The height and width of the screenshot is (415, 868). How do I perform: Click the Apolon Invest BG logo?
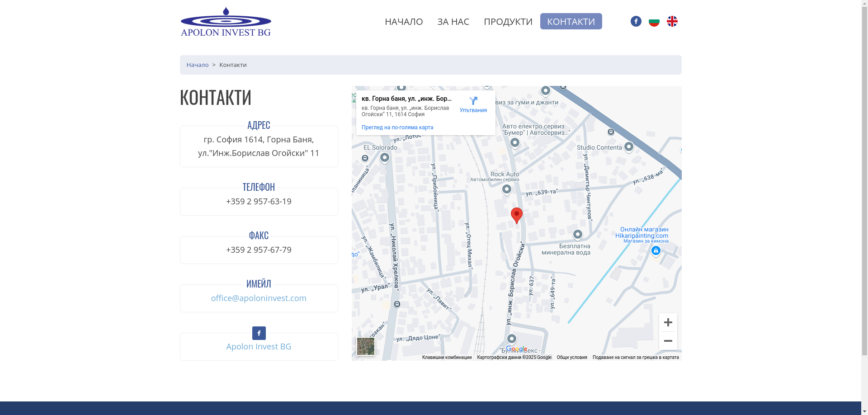226,21
